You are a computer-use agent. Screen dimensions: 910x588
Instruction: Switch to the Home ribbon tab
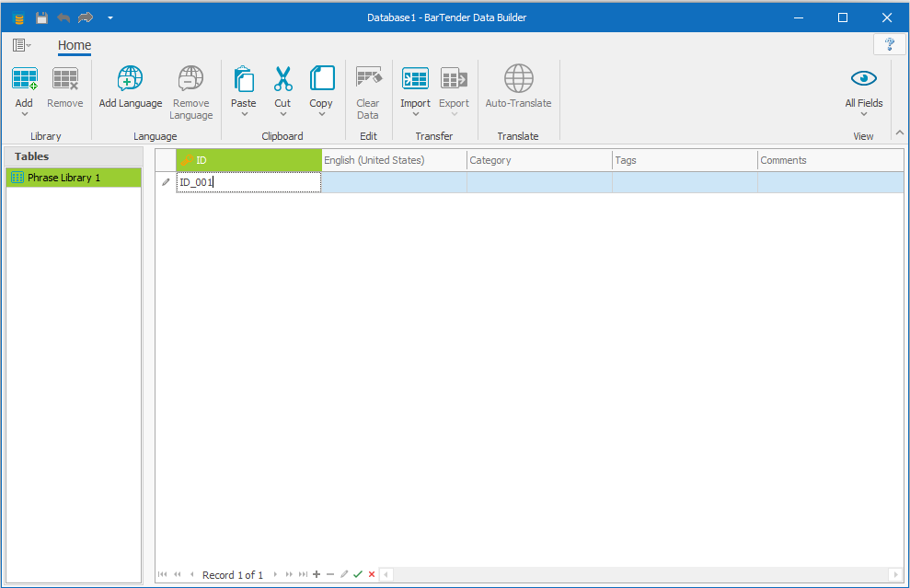[x=75, y=45]
